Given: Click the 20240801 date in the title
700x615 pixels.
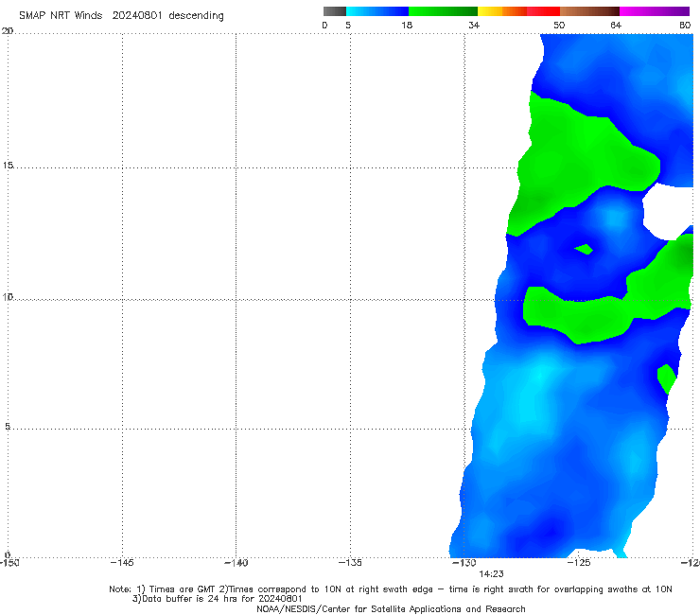Looking at the screenshot, I should 137,16.
